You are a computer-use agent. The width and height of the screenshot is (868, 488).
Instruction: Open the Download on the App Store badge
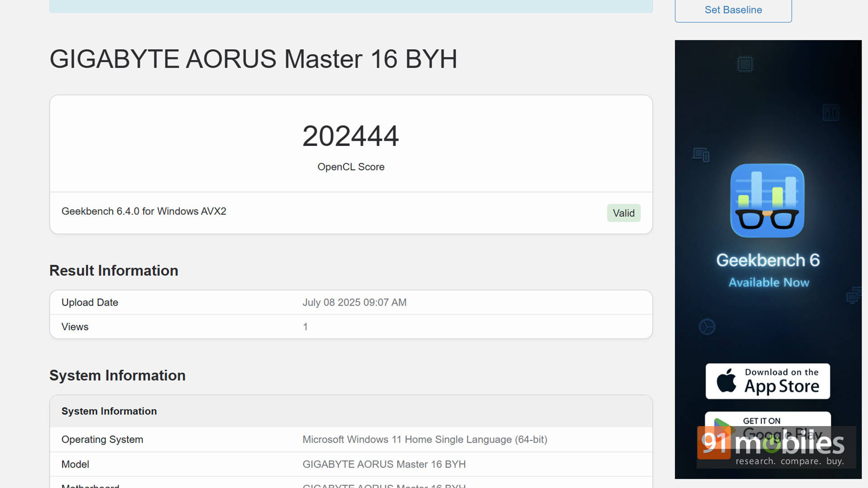(x=768, y=381)
